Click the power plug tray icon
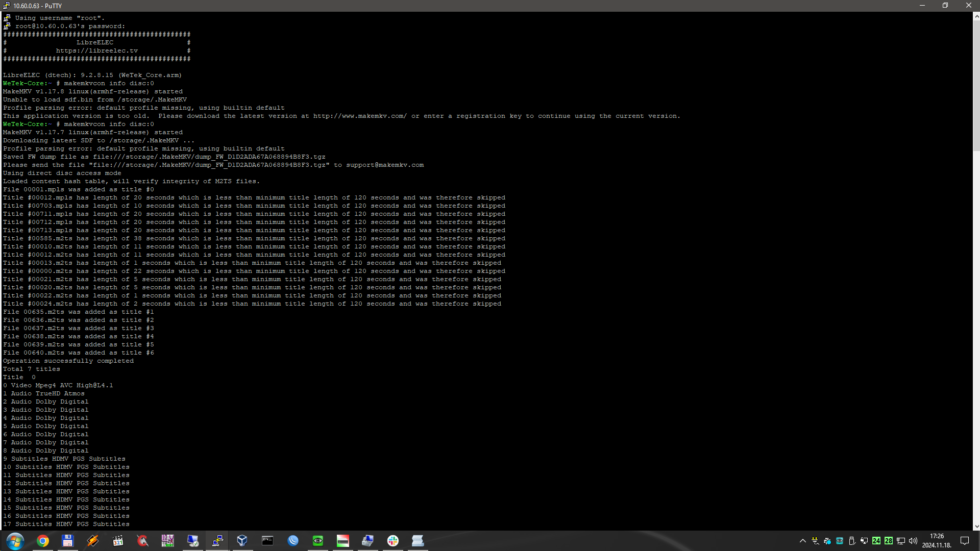The image size is (980, 551). pyautogui.click(x=815, y=541)
